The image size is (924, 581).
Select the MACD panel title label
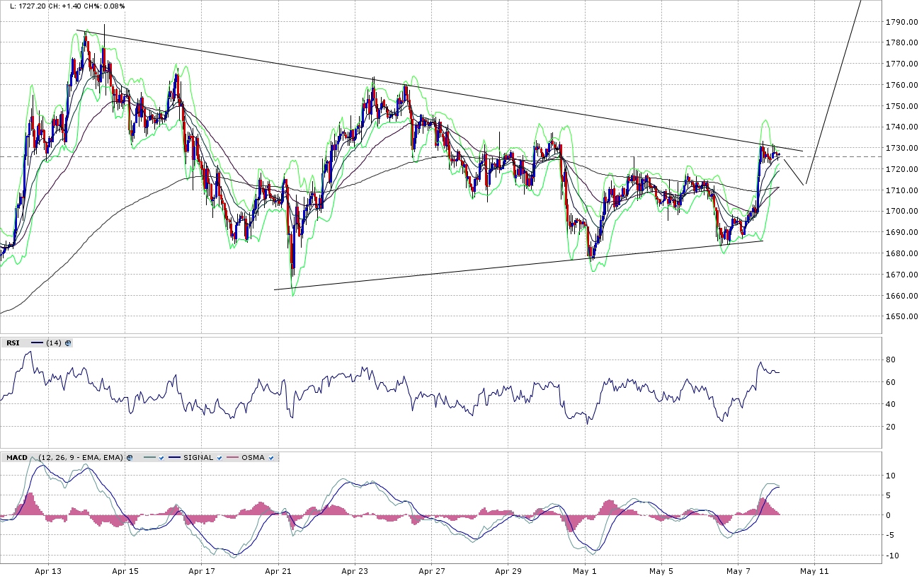tap(16, 458)
